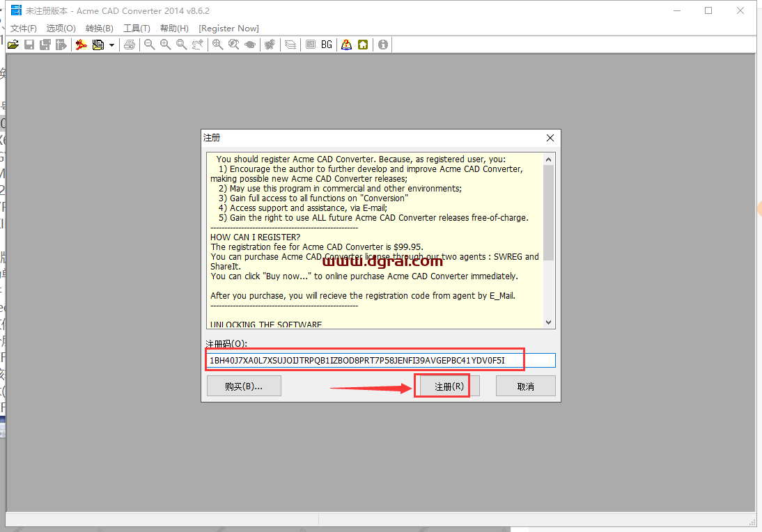The image size is (762, 532).
Task: Close the Acme CAD Converter window
Action: click(740, 10)
